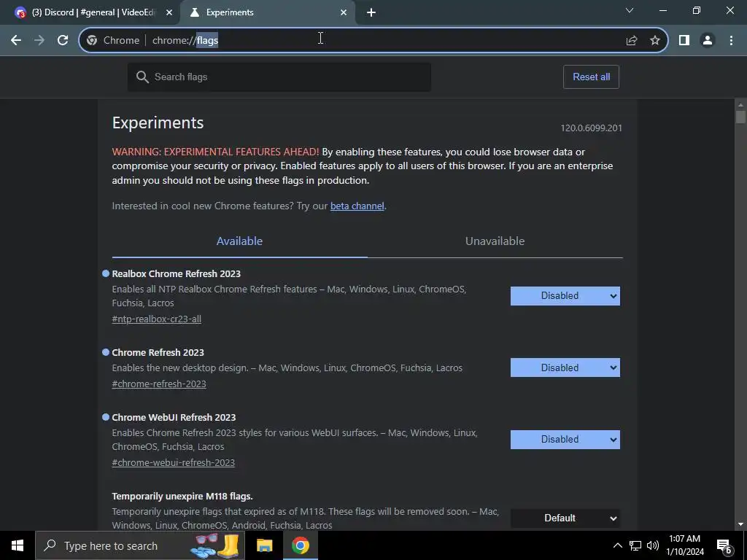Image resolution: width=747 pixels, height=560 pixels.
Task: Open the notification center icon
Action: coord(724,545)
